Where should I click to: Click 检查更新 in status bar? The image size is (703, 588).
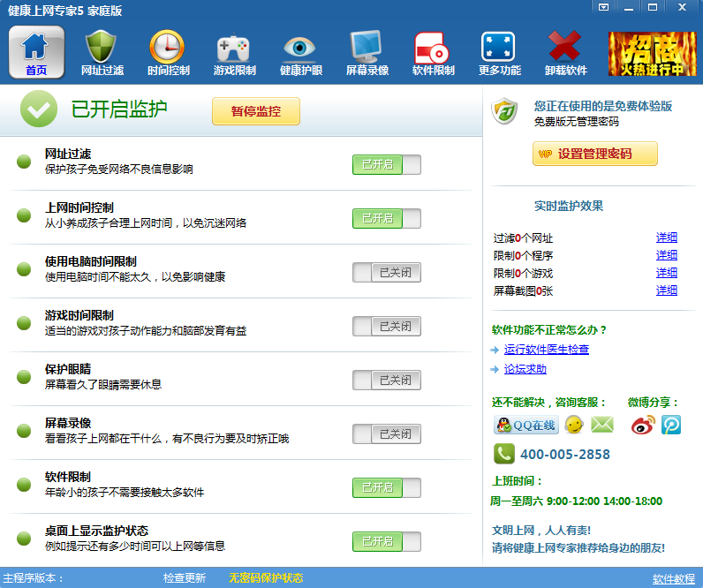(185, 578)
